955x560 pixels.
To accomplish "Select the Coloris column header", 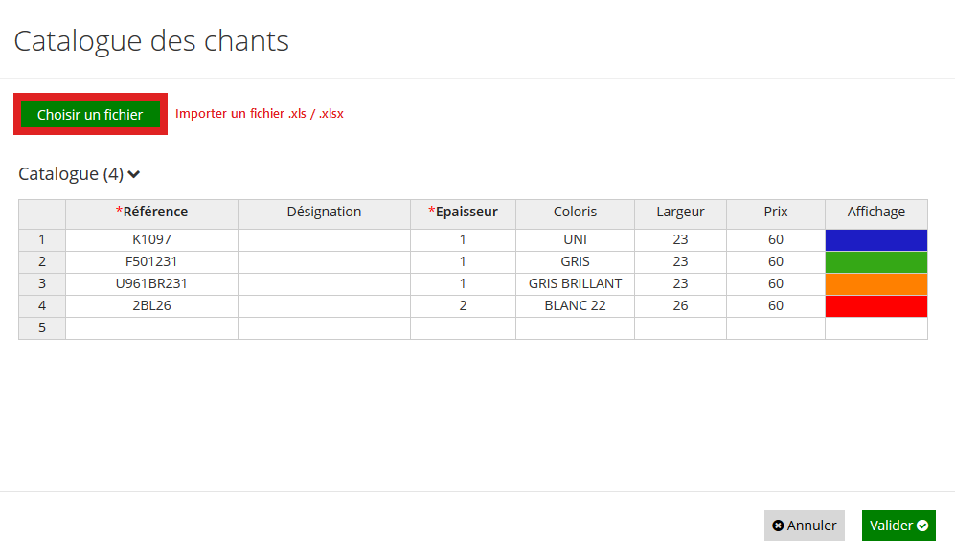I will (x=575, y=212).
